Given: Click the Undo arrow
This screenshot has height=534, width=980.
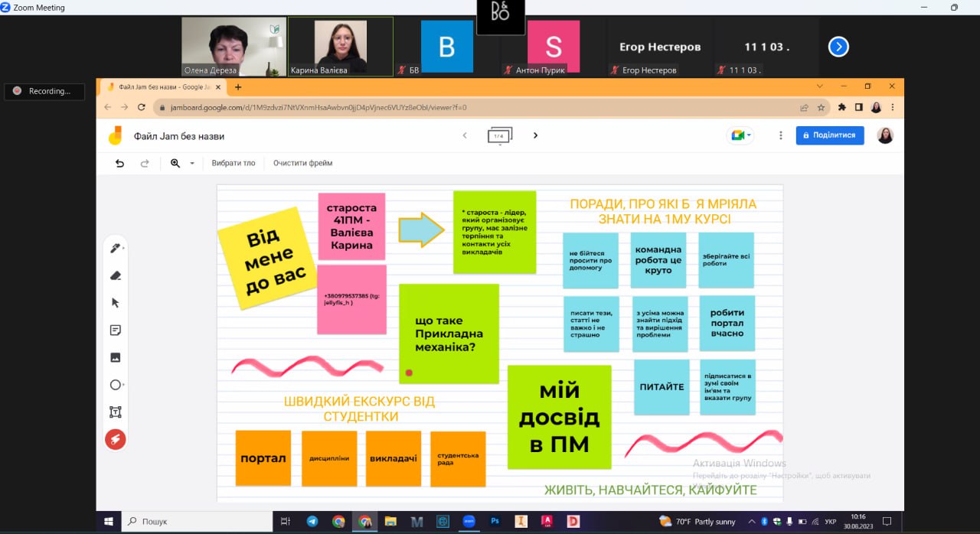Looking at the screenshot, I should (x=119, y=163).
